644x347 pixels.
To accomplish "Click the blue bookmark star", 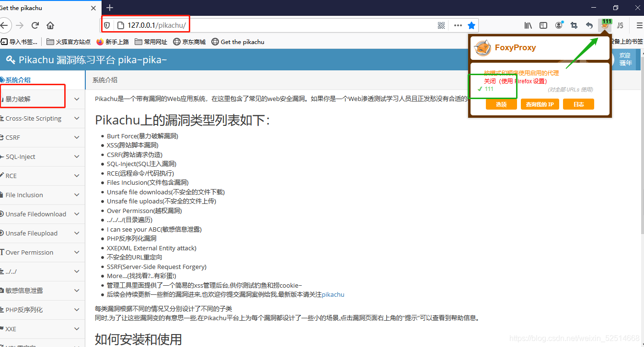I will tap(471, 25).
